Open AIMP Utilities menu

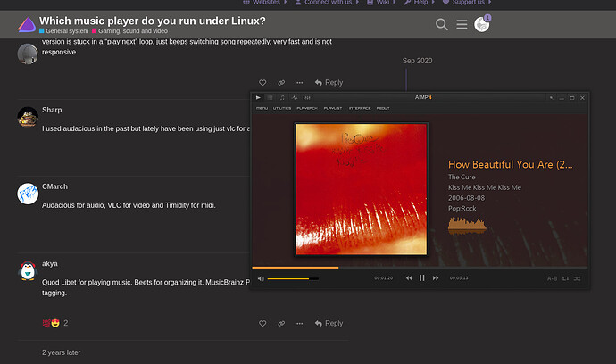tap(282, 108)
